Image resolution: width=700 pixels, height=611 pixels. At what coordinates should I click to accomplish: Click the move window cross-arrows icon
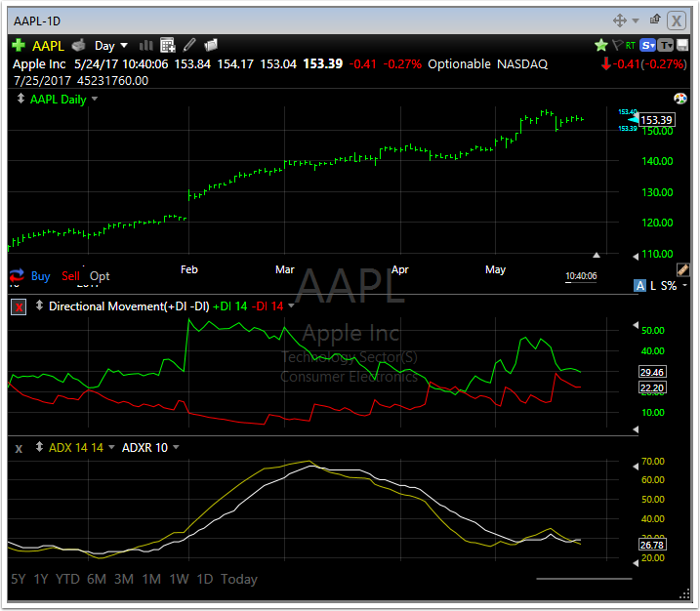[x=620, y=20]
